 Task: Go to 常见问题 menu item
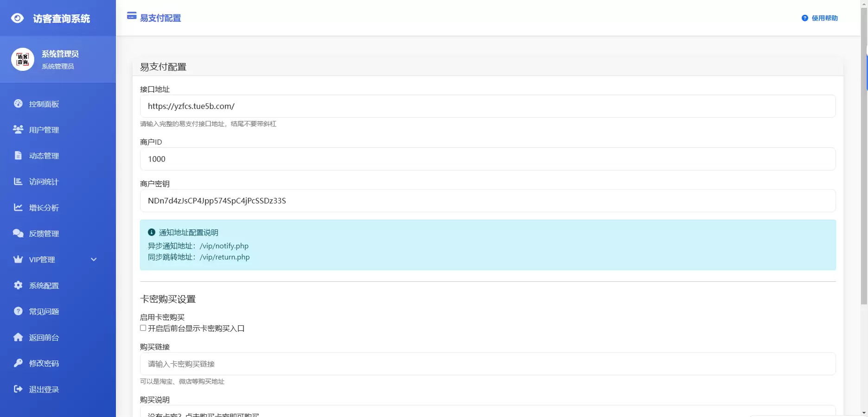[x=58, y=311]
